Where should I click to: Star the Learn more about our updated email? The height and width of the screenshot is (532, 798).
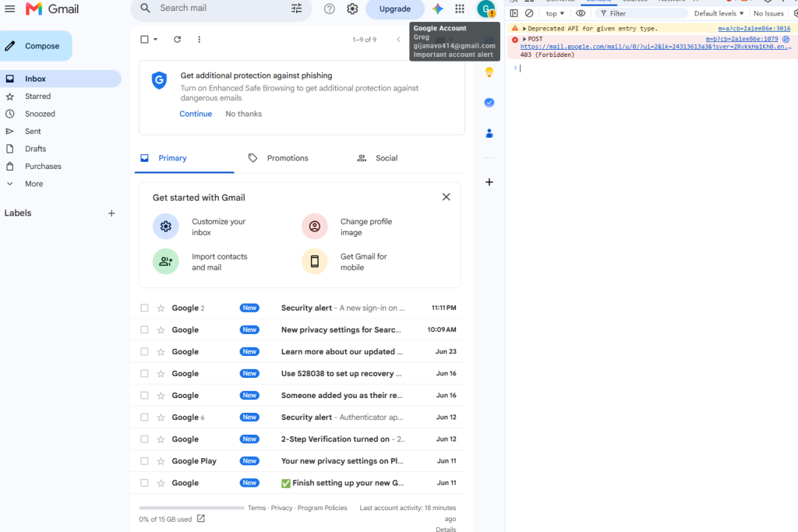(161, 351)
